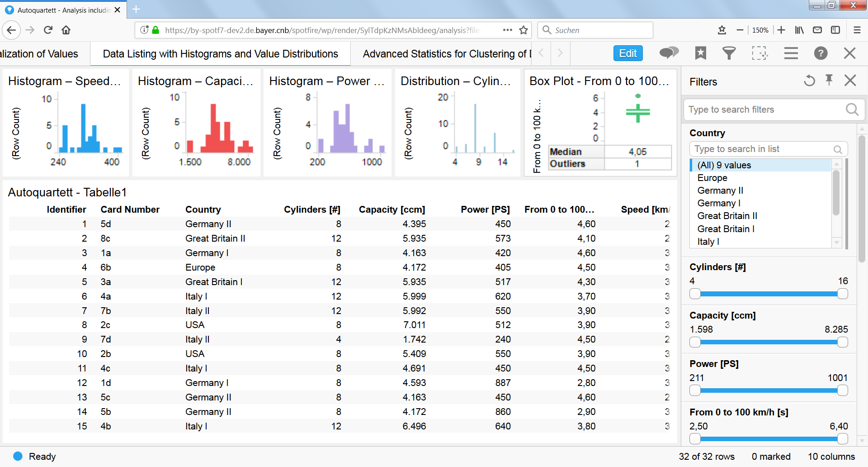Reset all filters in Filters panel
The height and width of the screenshot is (467, 868).
(809, 81)
